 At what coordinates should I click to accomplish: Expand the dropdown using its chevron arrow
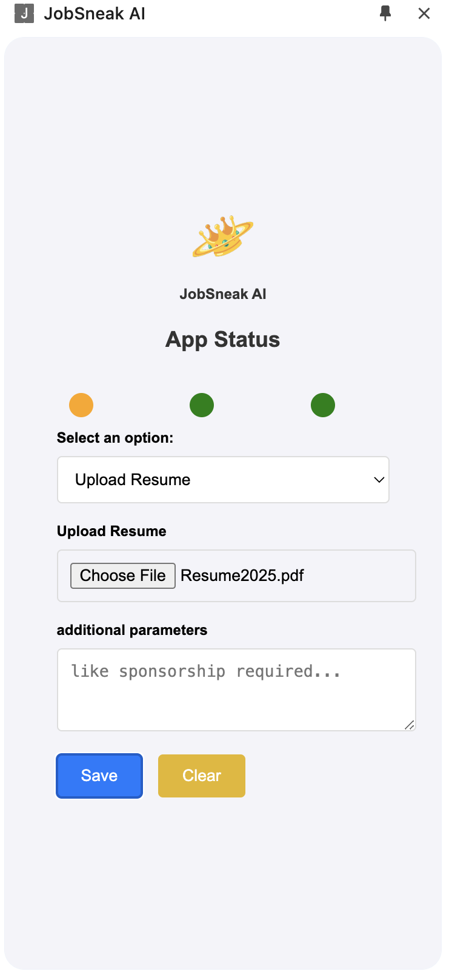click(x=379, y=480)
